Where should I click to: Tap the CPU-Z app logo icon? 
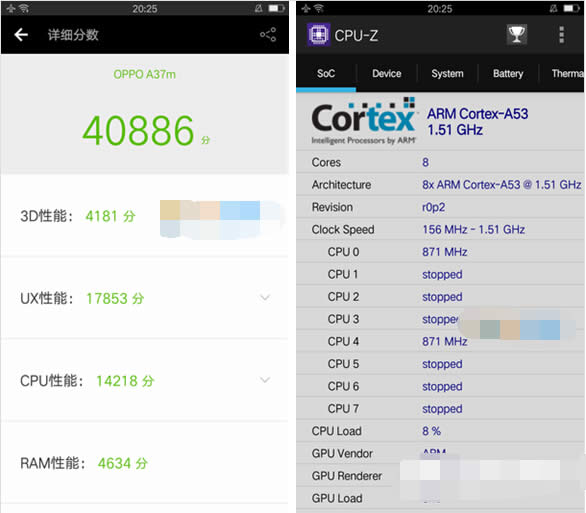point(318,35)
